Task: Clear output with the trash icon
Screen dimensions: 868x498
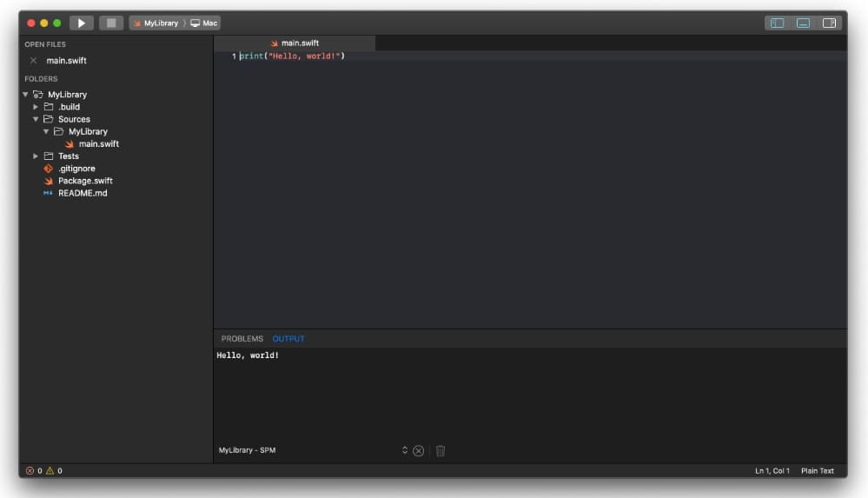Action: click(441, 451)
